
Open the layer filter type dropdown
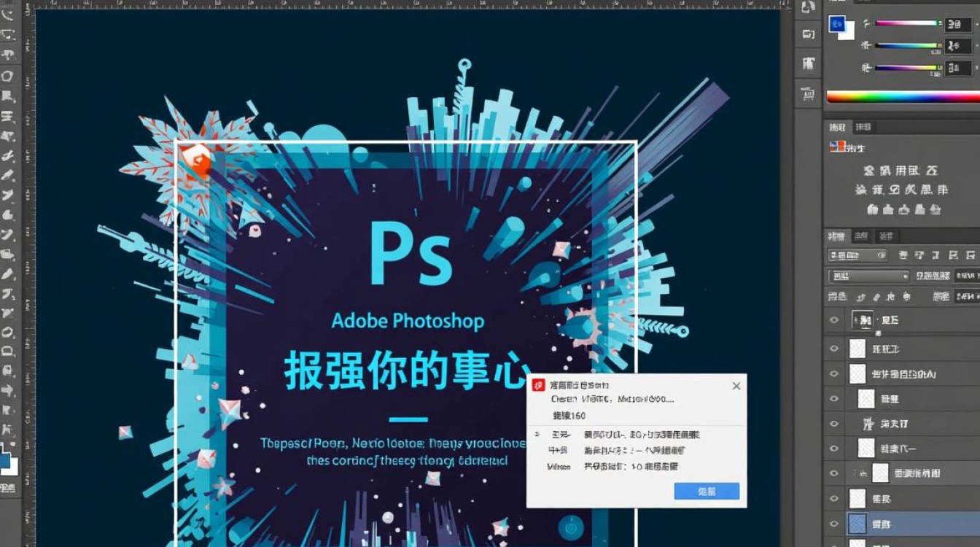pyautogui.click(x=858, y=255)
